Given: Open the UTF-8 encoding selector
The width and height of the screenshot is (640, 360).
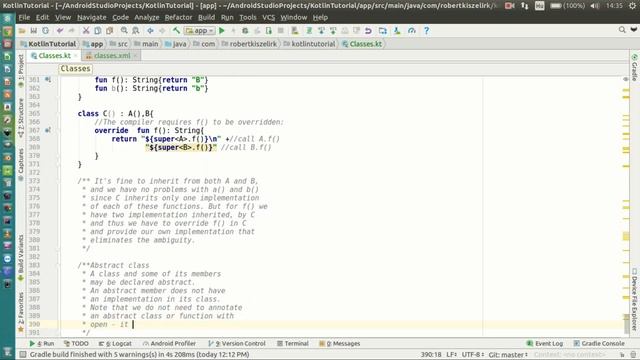Looking at the screenshot, I should pyautogui.click(x=473, y=355).
